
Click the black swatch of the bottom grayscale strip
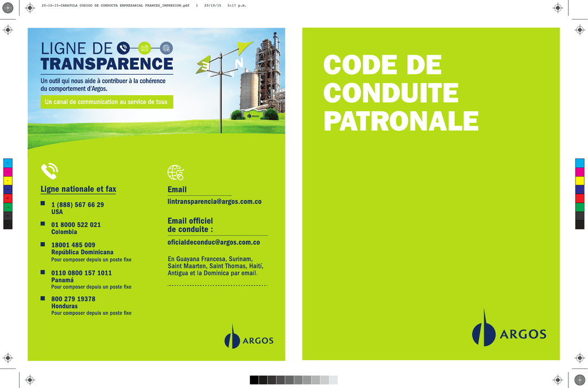pyautogui.click(x=254, y=380)
